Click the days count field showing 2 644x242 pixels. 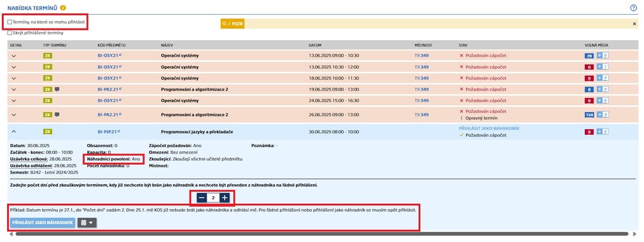213,198
